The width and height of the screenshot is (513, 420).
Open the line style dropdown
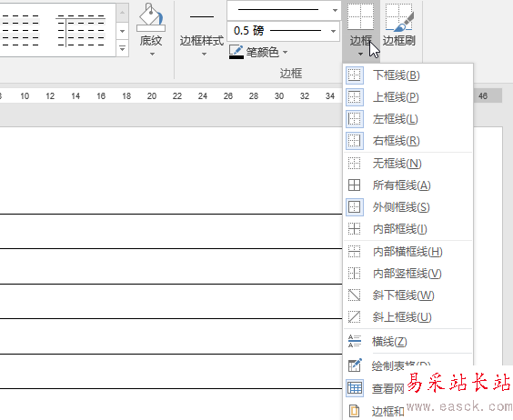(x=284, y=10)
